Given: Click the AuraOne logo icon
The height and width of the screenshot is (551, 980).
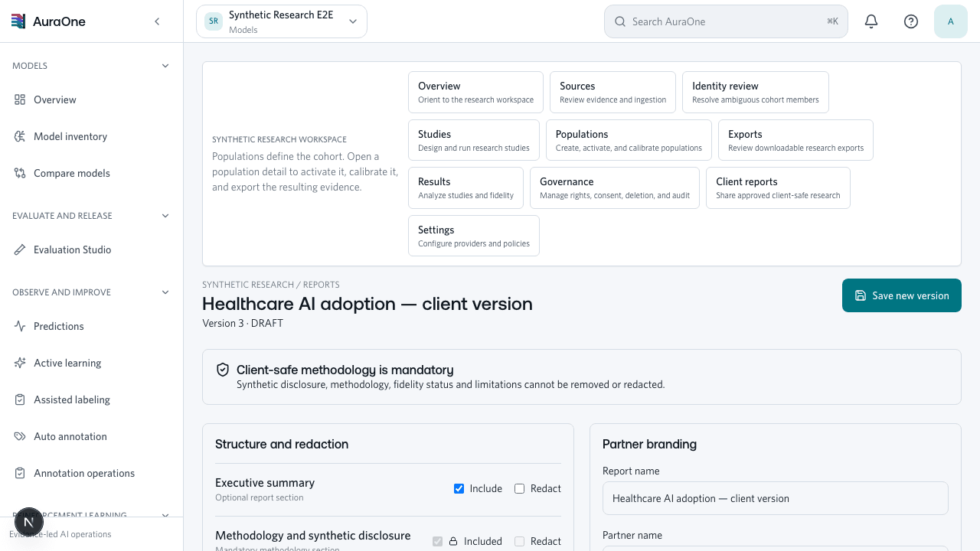Looking at the screenshot, I should point(18,21).
